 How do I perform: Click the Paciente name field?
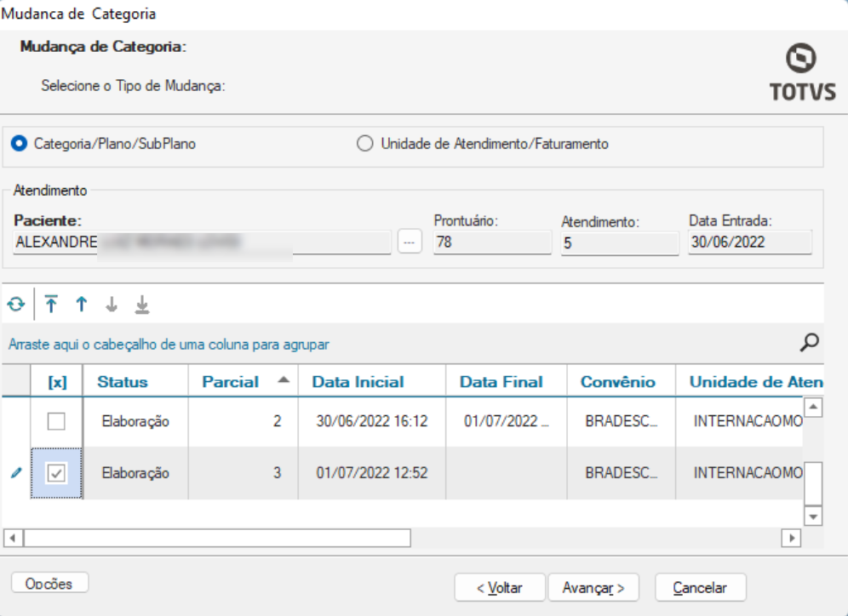(x=202, y=242)
